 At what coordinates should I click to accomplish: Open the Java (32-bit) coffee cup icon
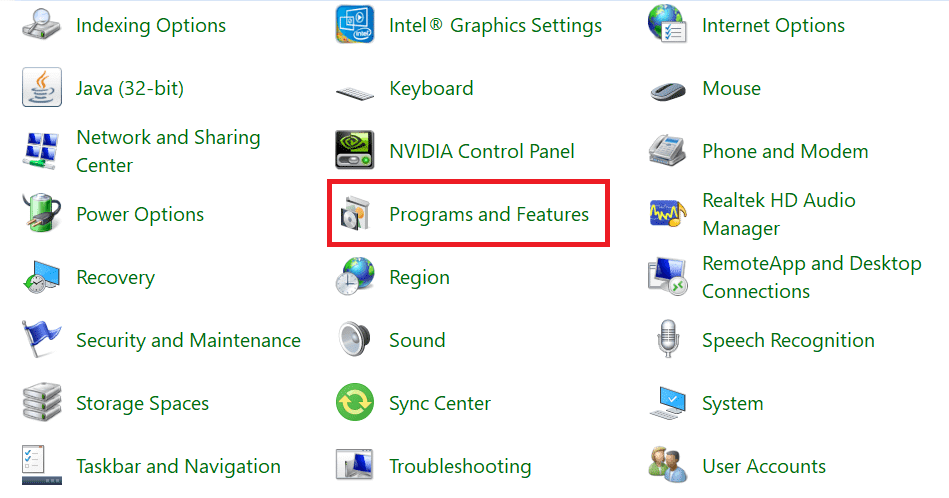pos(41,88)
